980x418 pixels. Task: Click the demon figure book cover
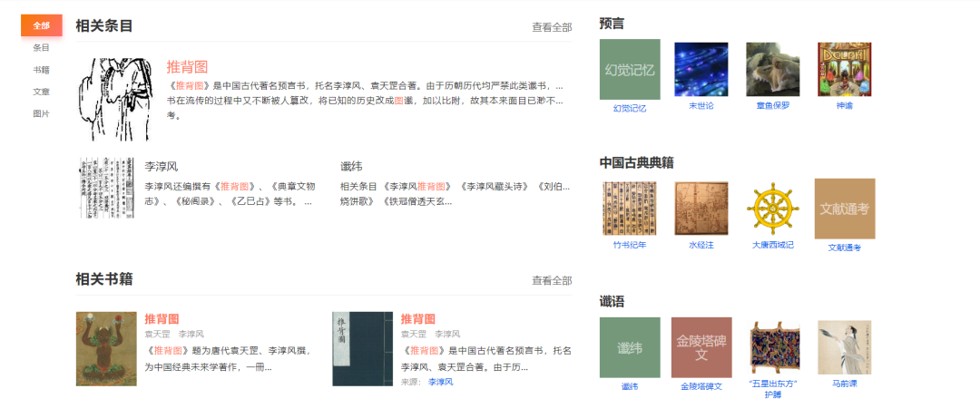(x=106, y=349)
